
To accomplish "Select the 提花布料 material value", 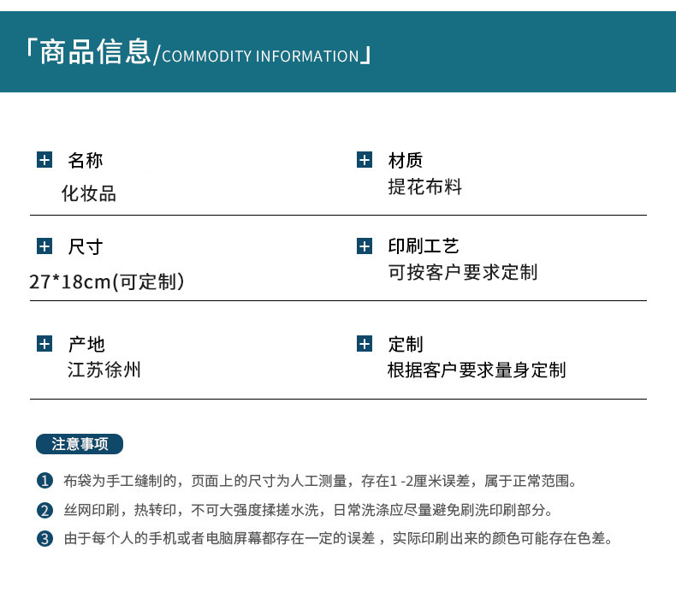I will click(x=425, y=187).
